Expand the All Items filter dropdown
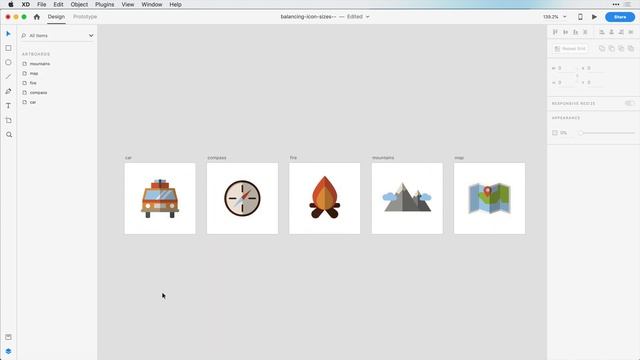Viewport: 640px width, 360px height. coord(91,36)
